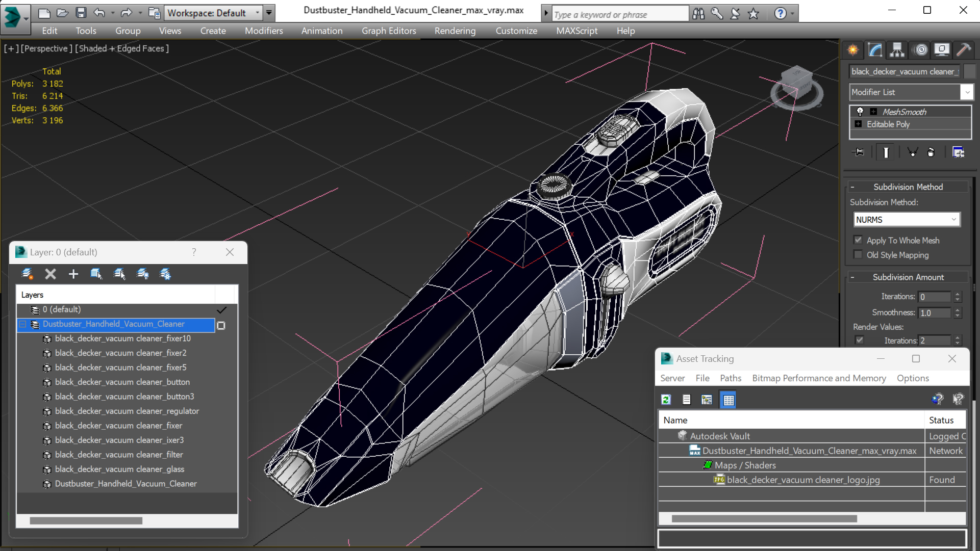Click the New Scene icon
Viewport: 980px width, 551px height.
tap(44, 13)
